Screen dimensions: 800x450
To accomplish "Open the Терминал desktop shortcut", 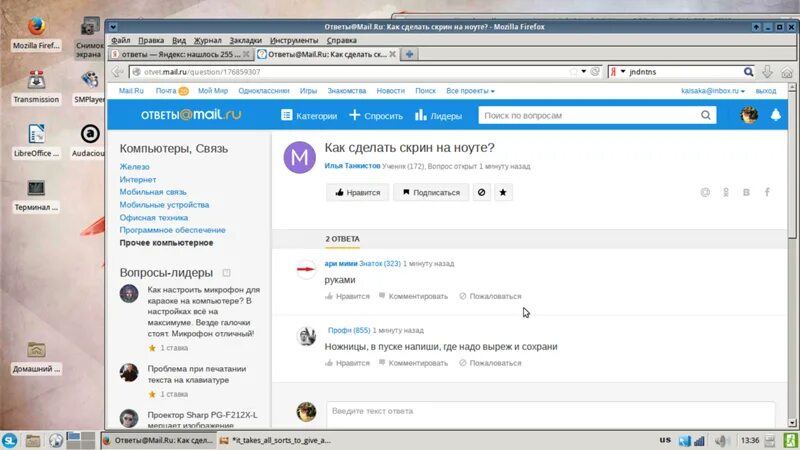I will (36, 195).
